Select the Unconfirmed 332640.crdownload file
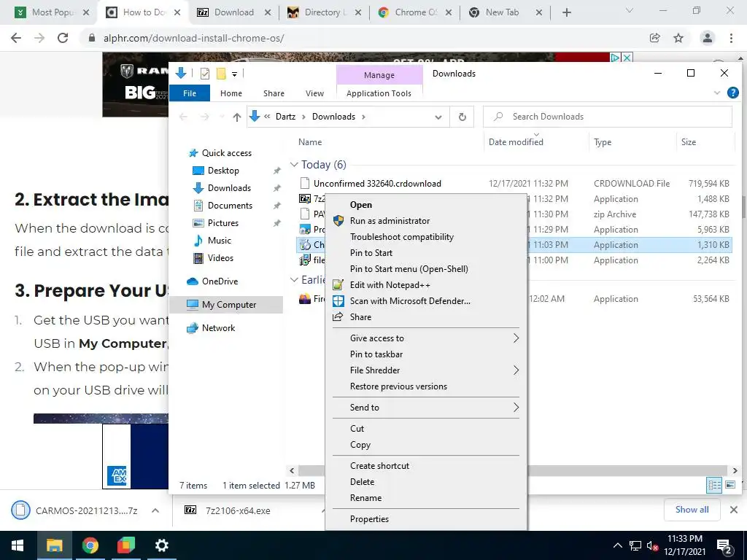This screenshot has height=560, width=747. (377, 184)
